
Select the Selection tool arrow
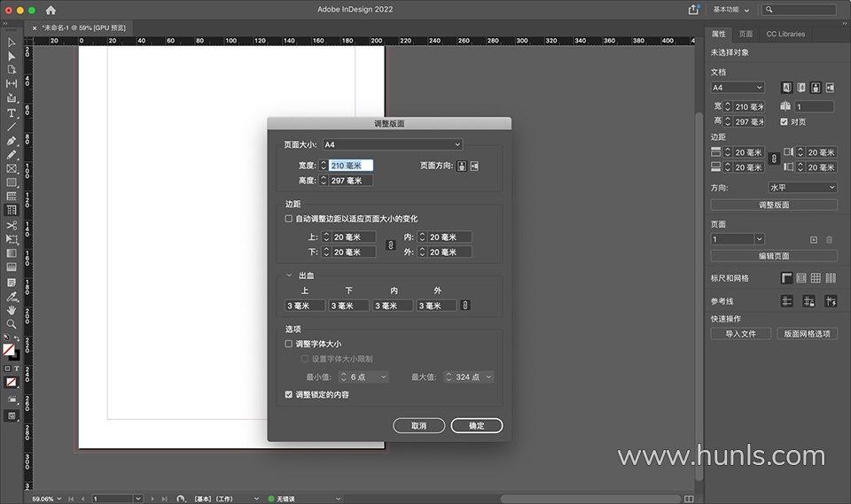(x=12, y=43)
